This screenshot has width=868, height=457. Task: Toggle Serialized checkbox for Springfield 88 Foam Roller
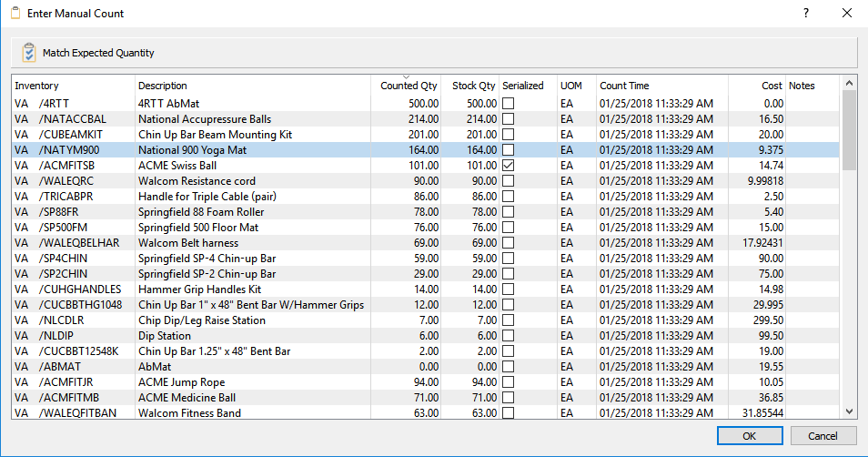509,212
